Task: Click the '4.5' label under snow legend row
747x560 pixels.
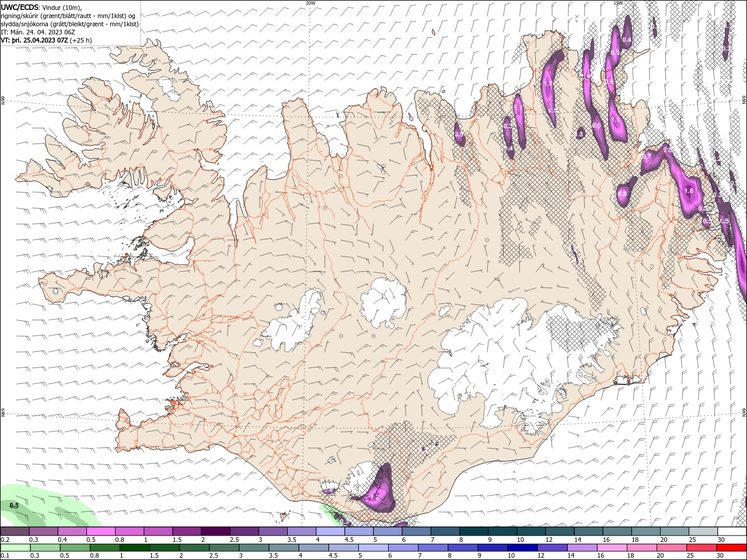Action: [349, 540]
